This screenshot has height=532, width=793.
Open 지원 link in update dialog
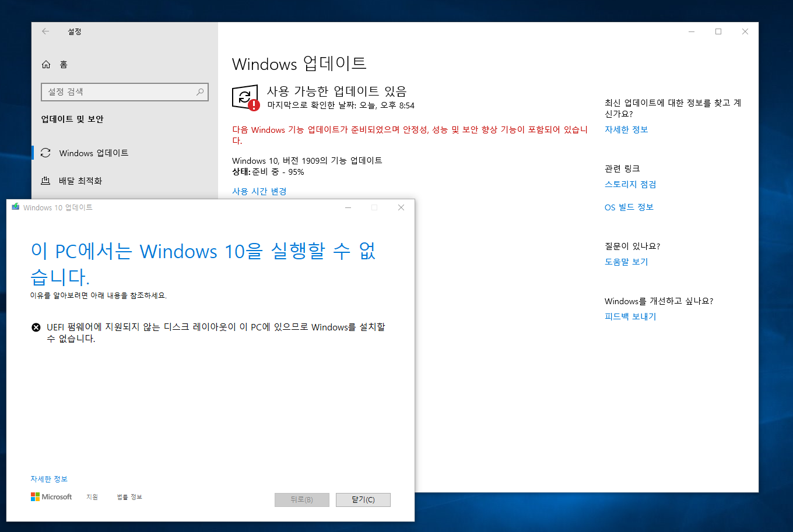[92, 497]
